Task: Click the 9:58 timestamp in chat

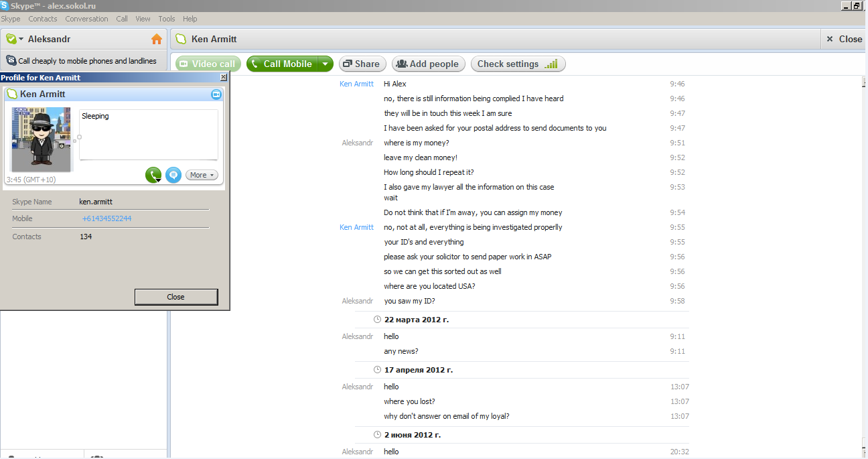Action: coord(677,301)
